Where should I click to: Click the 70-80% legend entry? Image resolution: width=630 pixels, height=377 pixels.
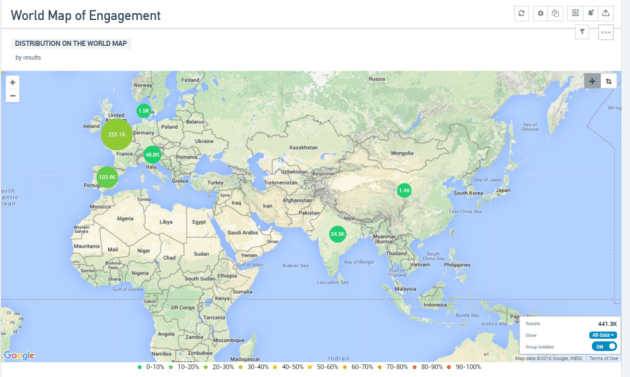pos(393,367)
